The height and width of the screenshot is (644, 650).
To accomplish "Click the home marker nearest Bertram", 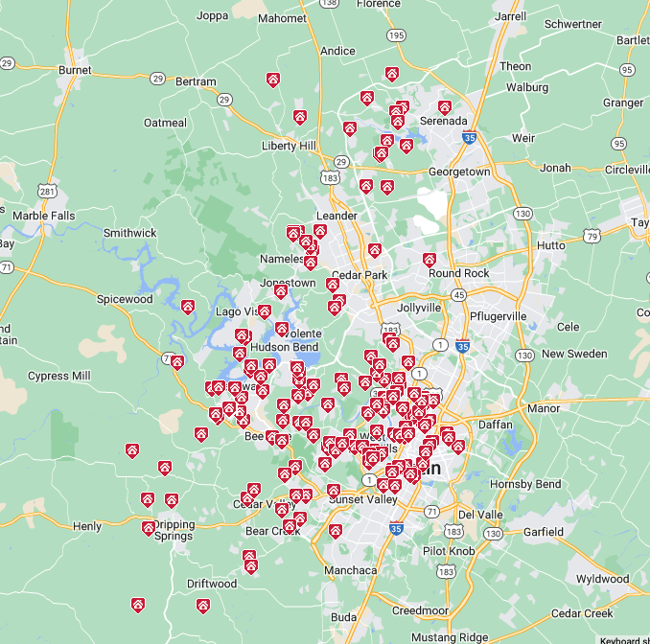I will pos(273,80).
